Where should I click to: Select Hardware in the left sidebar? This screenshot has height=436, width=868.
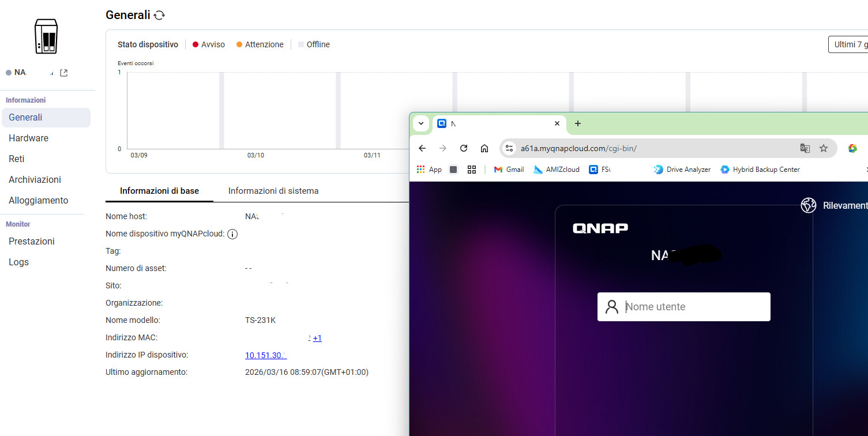coord(28,138)
